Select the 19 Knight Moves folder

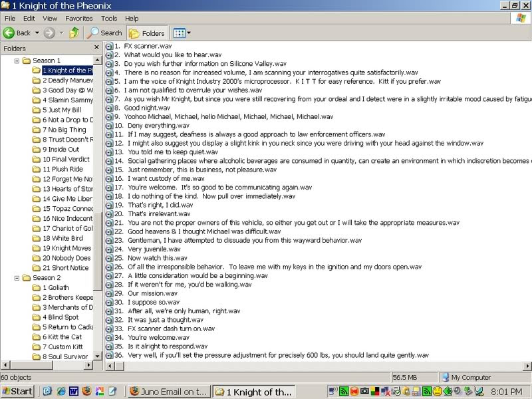click(x=67, y=248)
